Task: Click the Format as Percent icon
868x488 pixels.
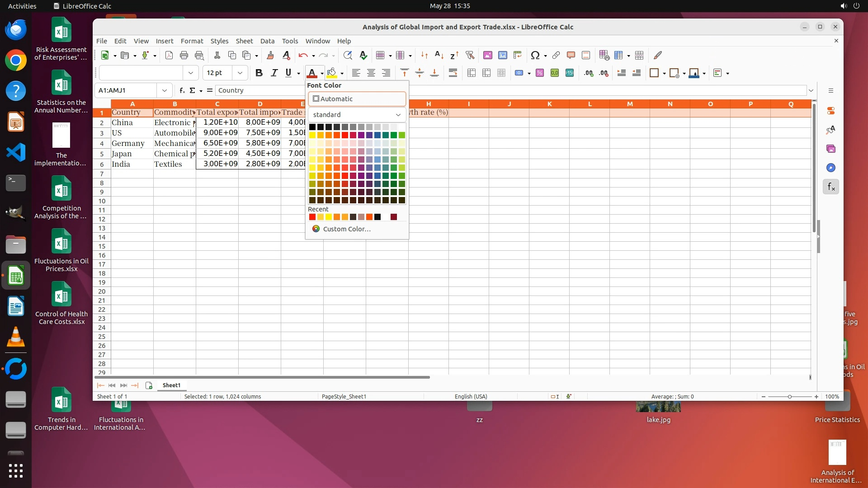Action: click(x=540, y=73)
